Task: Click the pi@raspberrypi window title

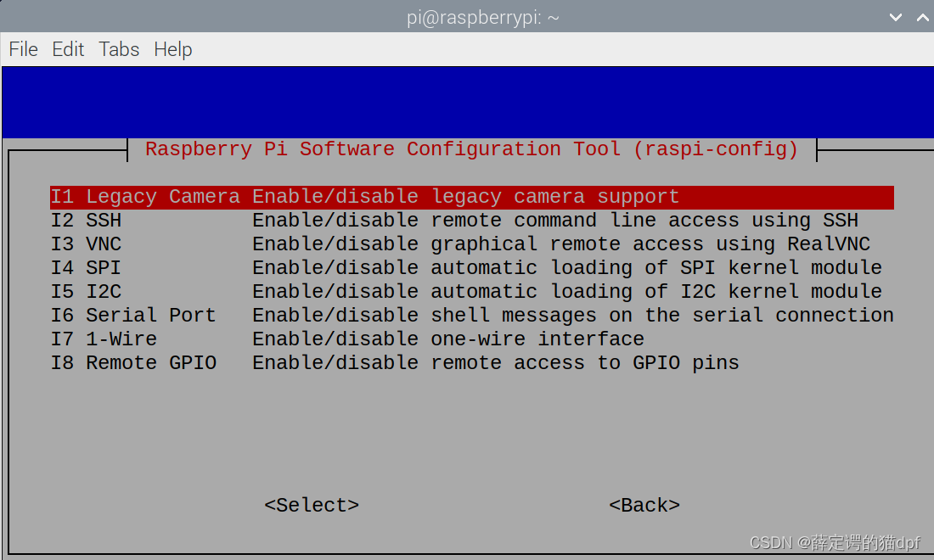Action: [x=483, y=18]
